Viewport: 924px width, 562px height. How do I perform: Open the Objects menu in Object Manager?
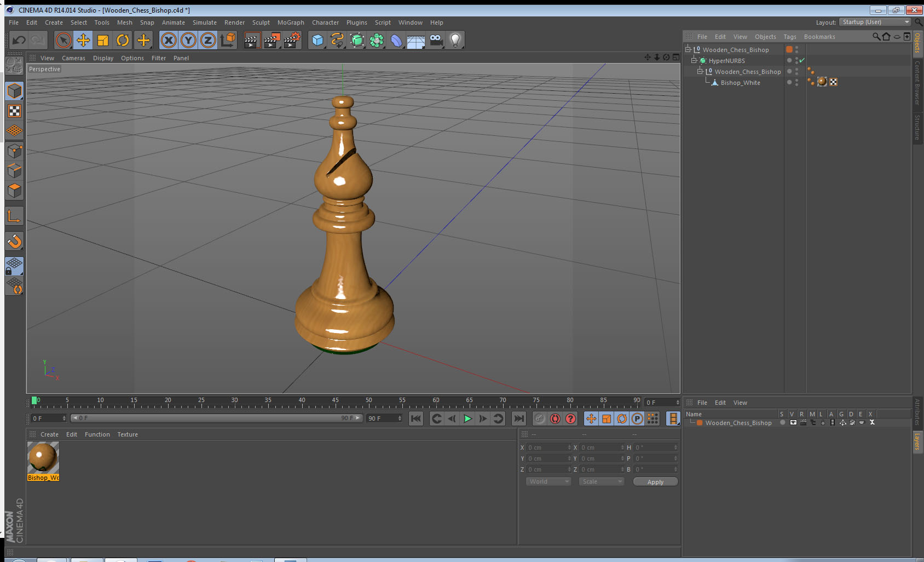click(x=765, y=37)
